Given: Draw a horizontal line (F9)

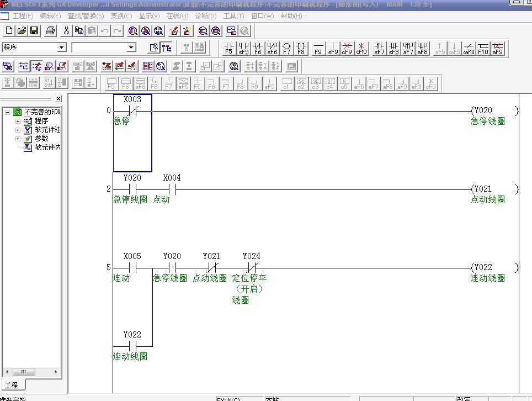Looking at the screenshot, I should [318, 48].
